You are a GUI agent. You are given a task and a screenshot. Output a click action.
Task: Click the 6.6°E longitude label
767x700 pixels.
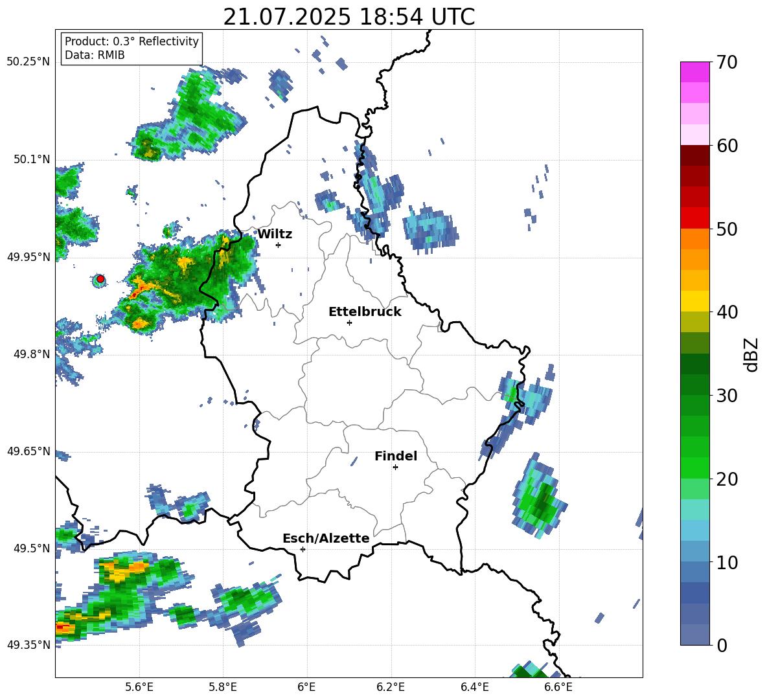coord(558,687)
